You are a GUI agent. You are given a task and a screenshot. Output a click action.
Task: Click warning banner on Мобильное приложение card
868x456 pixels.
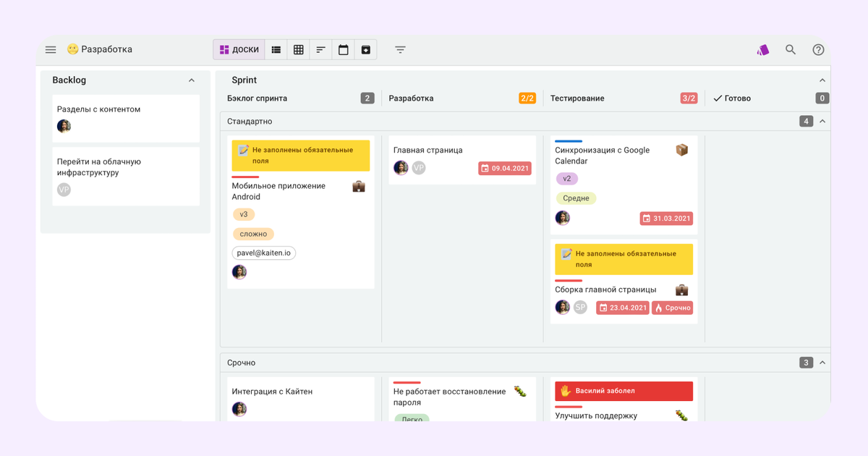point(301,156)
